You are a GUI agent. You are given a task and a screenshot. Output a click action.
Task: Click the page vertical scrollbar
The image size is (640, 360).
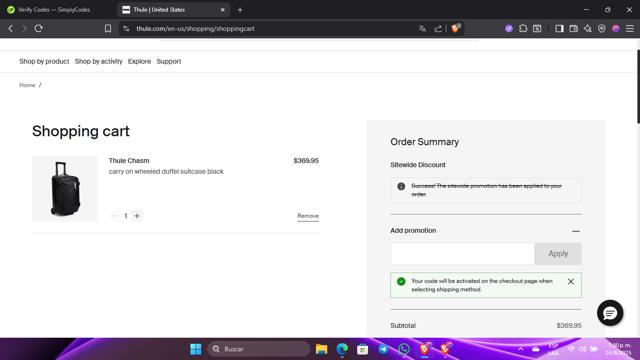point(638,87)
